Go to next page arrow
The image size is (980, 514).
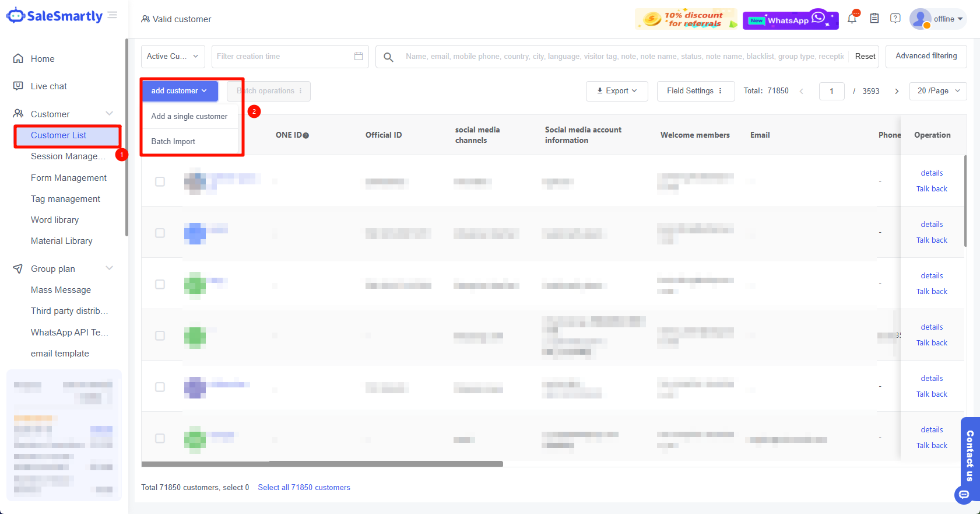(897, 91)
